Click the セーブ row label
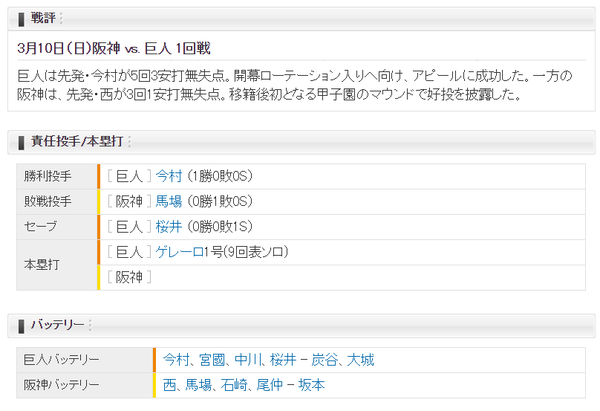This screenshot has height=411, width=600. 40,227
